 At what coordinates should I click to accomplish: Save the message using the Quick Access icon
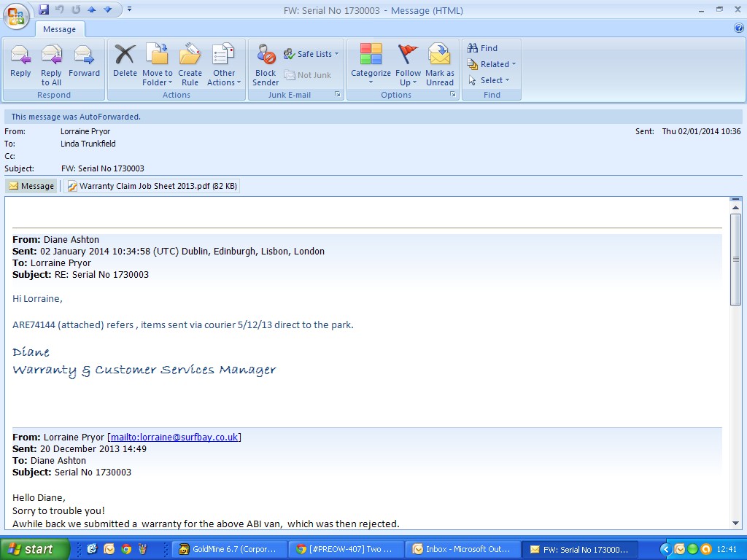(44, 9)
